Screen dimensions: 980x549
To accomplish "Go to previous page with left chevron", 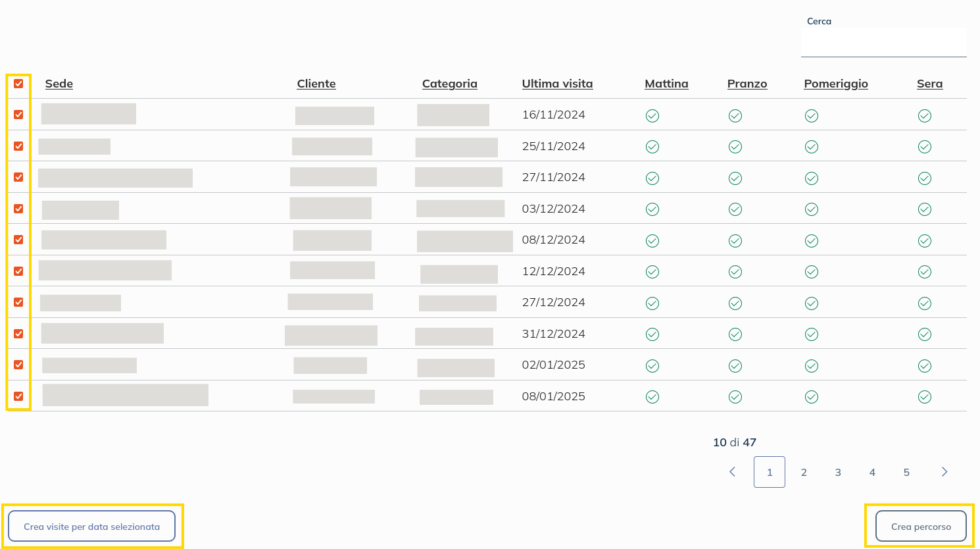I will [x=732, y=472].
